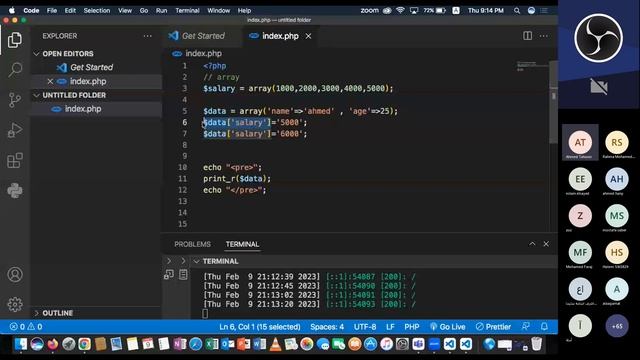640x360 pixels.
Task: Open the Spotlight search in the menu bar
Action: (517, 11)
